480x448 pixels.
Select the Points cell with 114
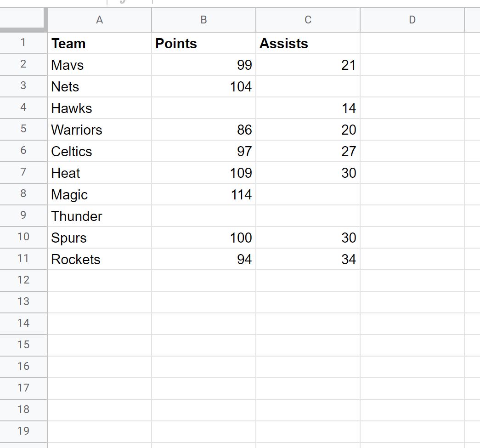click(203, 194)
